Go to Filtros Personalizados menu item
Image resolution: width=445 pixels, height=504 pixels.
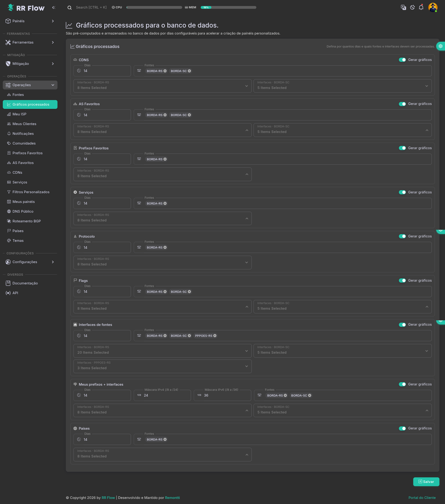(31, 192)
